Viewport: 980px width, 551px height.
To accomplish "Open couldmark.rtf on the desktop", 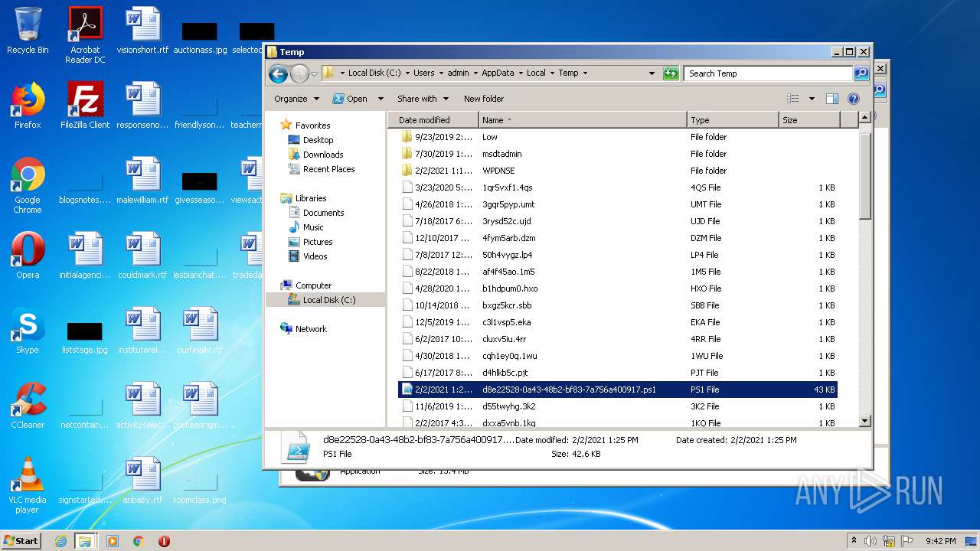I will click(142, 255).
